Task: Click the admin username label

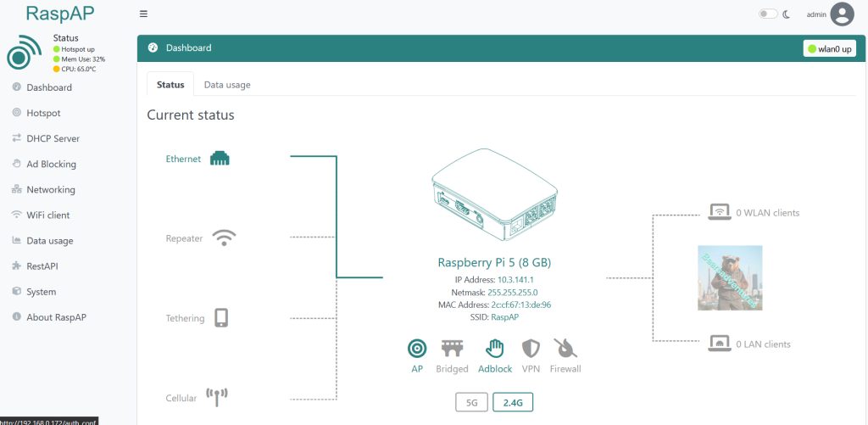Action: (x=816, y=14)
